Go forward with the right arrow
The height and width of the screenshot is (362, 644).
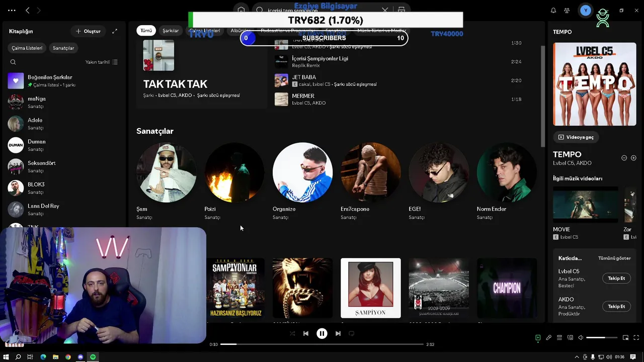click(x=39, y=10)
